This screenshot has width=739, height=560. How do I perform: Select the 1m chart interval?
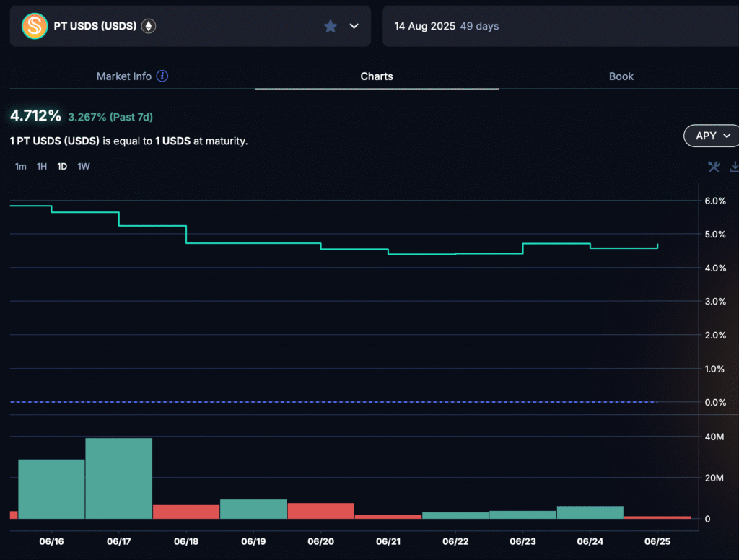21,167
